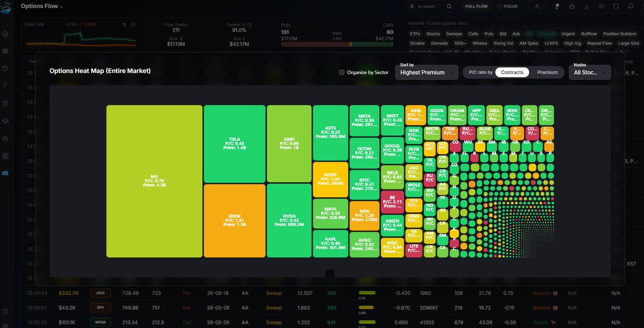Toggle the Sweeps filter chip

click(x=454, y=34)
